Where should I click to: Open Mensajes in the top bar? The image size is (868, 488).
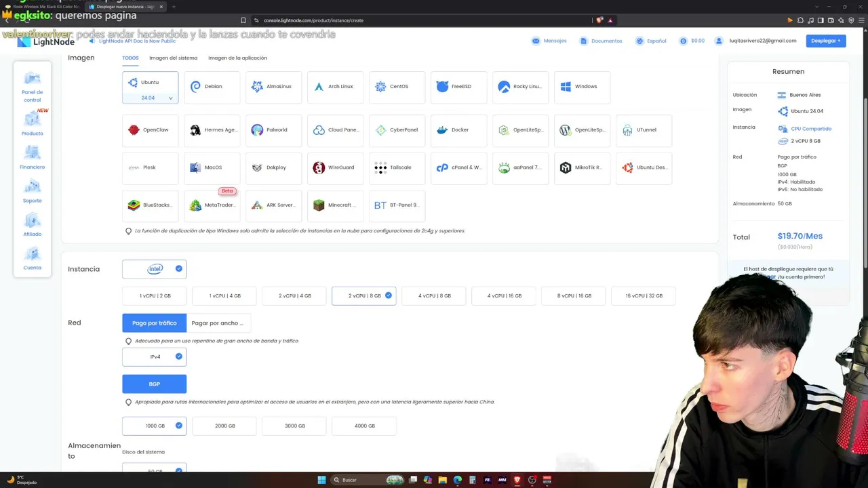pos(549,41)
